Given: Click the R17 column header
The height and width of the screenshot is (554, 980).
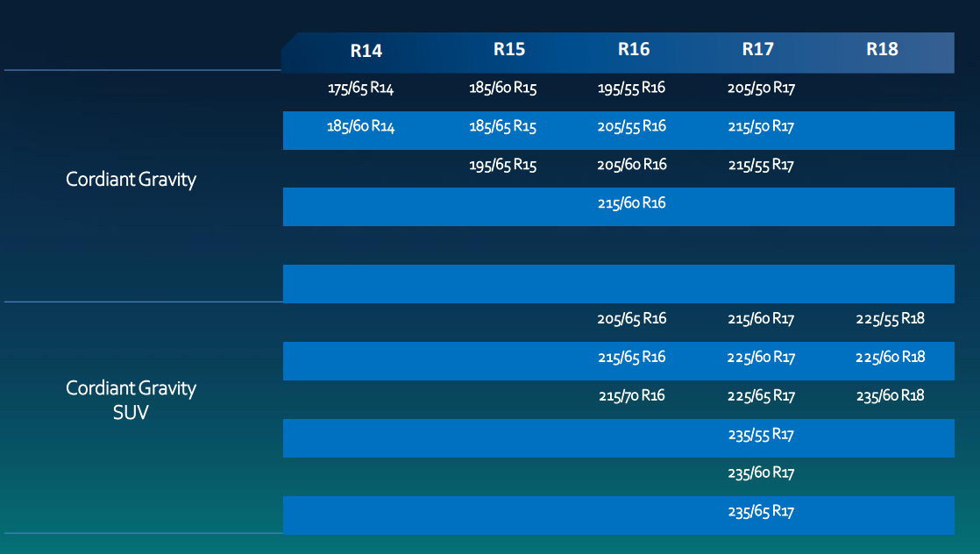Looking at the screenshot, I should tap(757, 49).
